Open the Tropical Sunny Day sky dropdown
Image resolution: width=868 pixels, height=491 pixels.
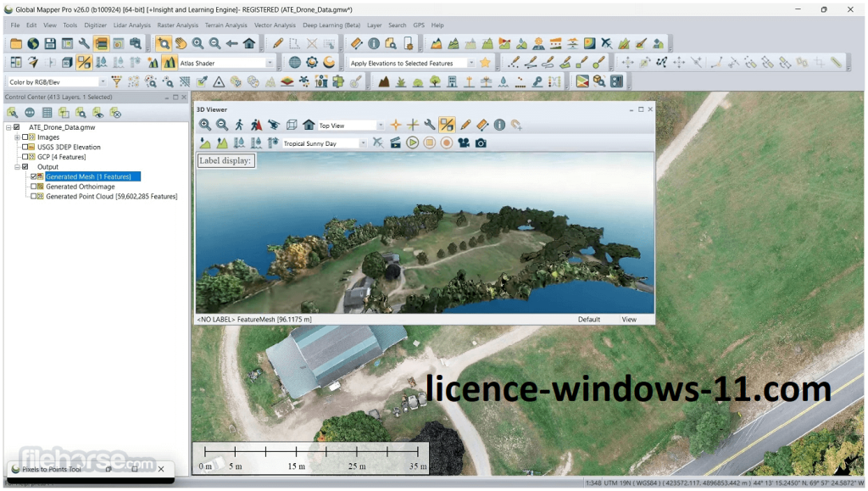point(363,143)
